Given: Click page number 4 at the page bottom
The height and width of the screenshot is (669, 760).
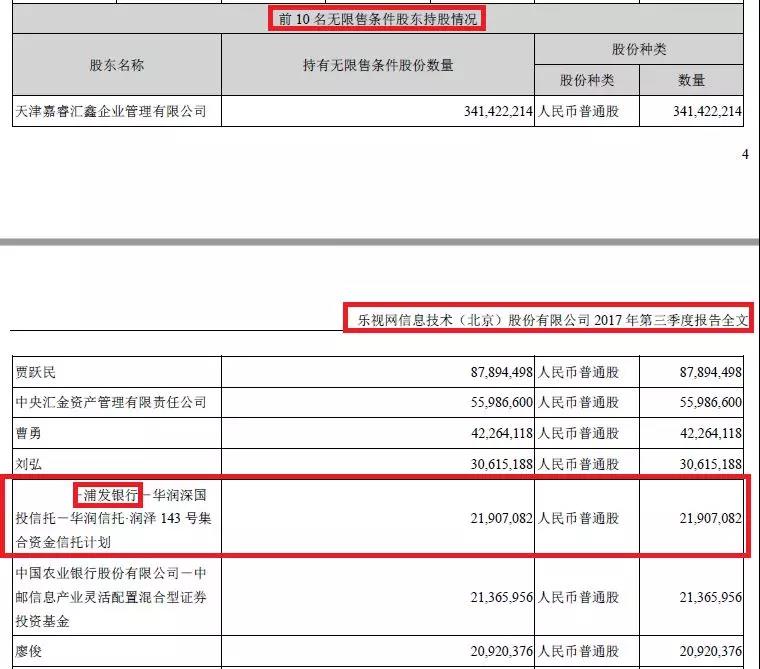Looking at the screenshot, I should tap(744, 154).
